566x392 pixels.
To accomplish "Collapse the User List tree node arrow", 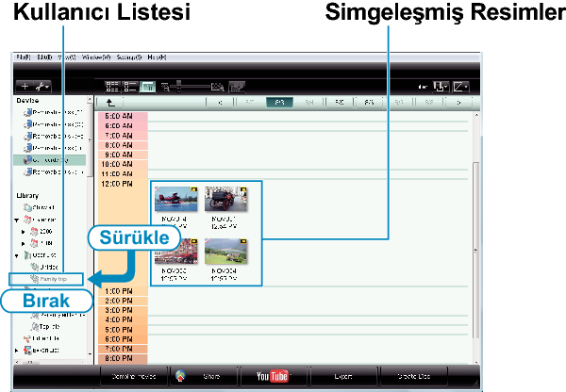I will click(x=17, y=255).
